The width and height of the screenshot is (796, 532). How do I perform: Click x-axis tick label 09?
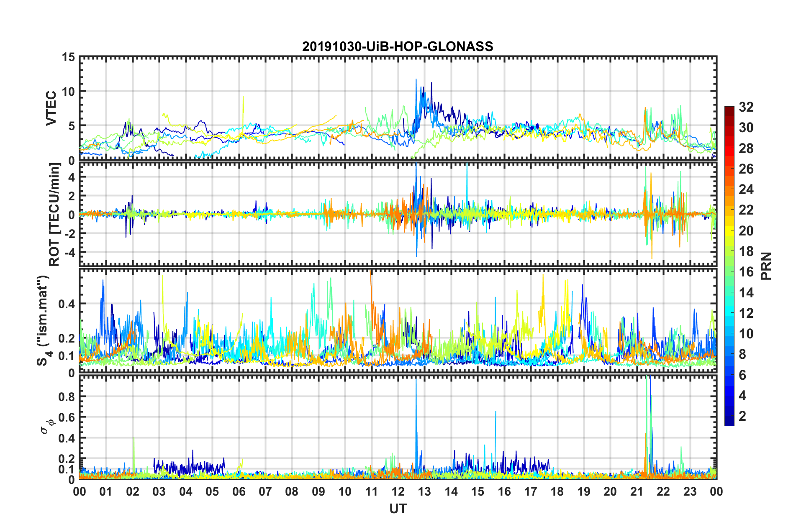click(318, 491)
